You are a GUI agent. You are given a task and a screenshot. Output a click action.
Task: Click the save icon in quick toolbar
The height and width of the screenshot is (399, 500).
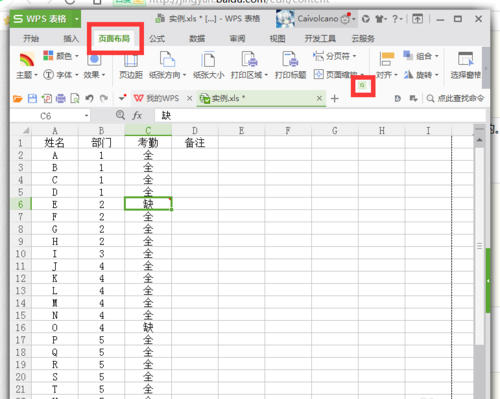(x=32, y=98)
